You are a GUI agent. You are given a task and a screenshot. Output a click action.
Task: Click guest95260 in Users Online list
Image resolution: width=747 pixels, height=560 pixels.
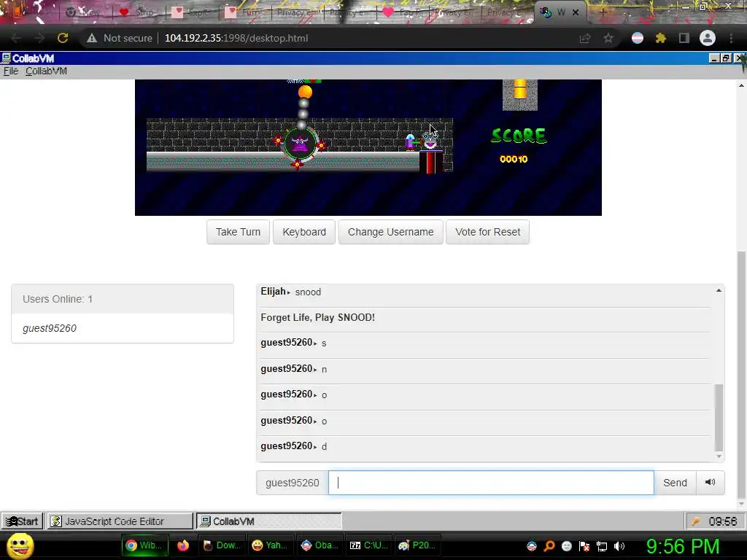[x=50, y=328]
